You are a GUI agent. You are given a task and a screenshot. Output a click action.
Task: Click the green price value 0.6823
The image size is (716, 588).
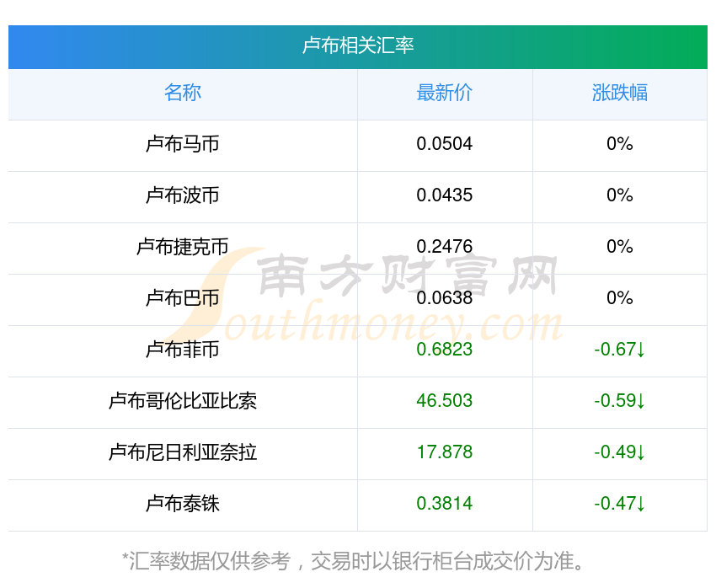(444, 350)
